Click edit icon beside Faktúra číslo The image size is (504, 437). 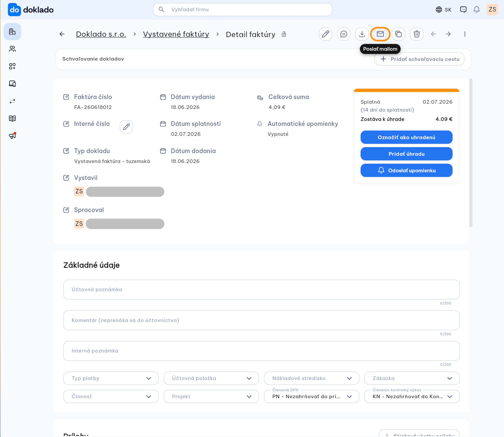pyautogui.click(x=66, y=97)
